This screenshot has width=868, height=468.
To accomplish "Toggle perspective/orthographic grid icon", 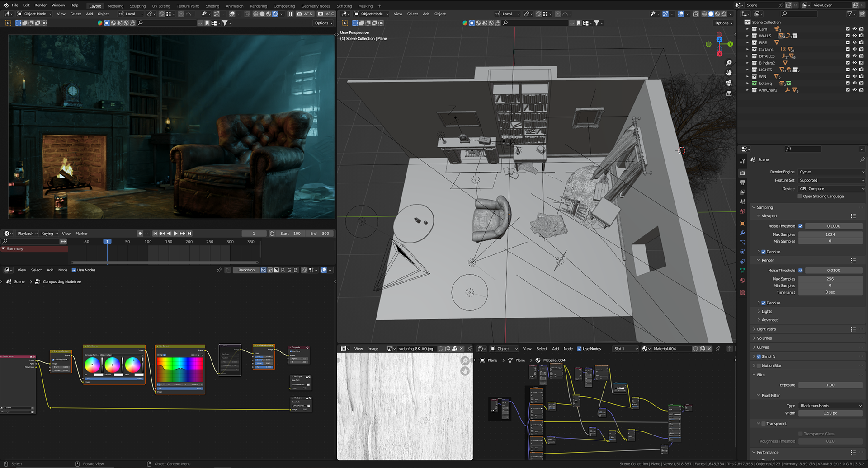I will (729, 94).
